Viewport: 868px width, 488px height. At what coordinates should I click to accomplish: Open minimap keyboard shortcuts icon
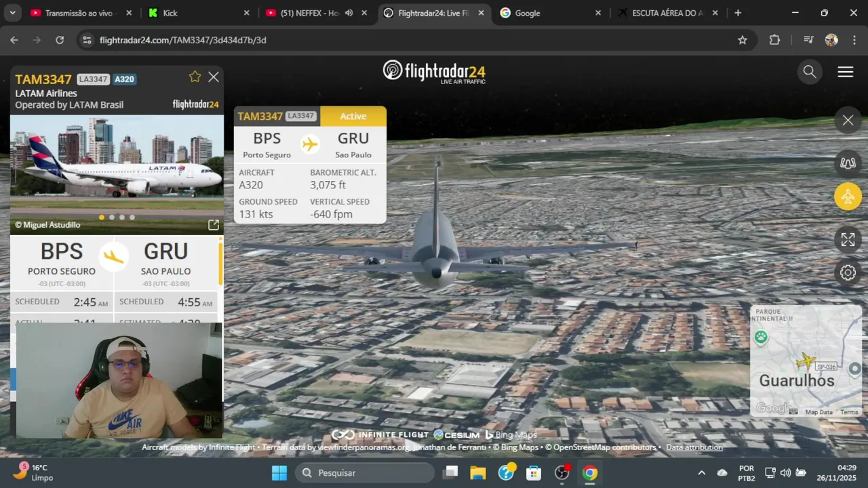click(x=793, y=411)
